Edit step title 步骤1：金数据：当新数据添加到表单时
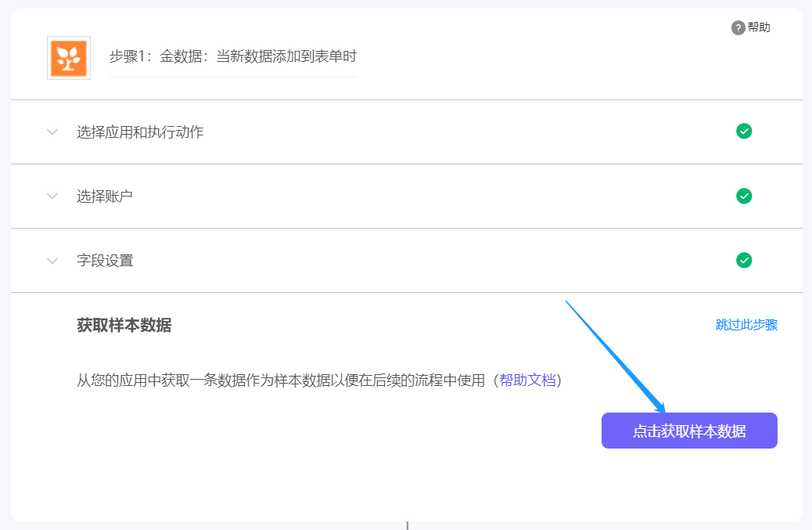This screenshot has height=530, width=812. tap(232, 56)
